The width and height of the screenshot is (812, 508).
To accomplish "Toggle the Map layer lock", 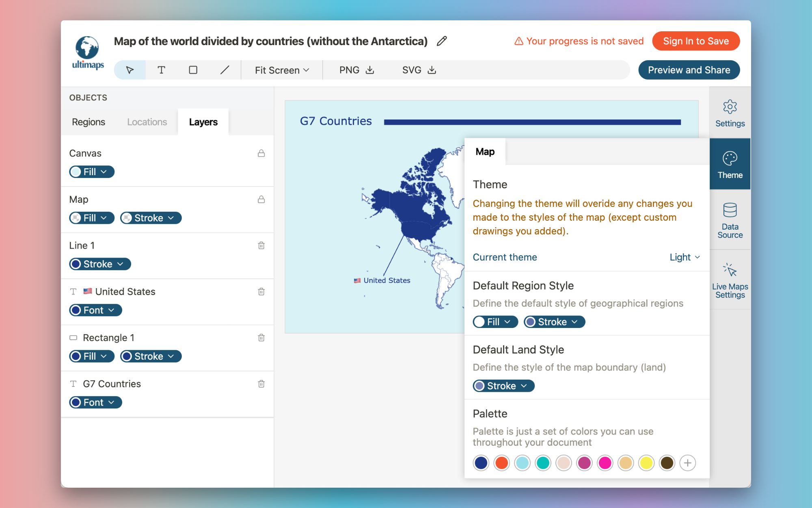I will pos(261,200).
